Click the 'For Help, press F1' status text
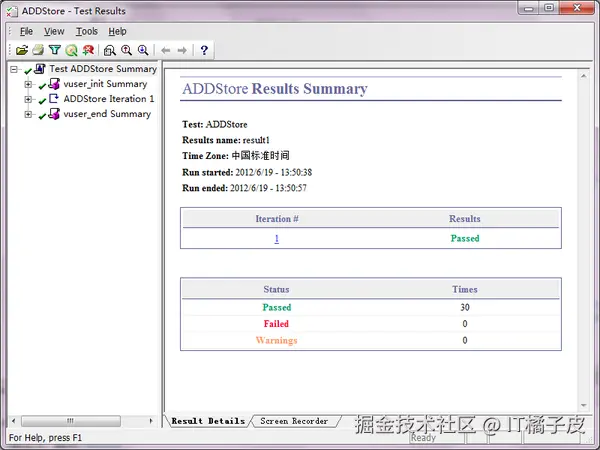This screenshot has height=450, width=600. coord(45,437)
